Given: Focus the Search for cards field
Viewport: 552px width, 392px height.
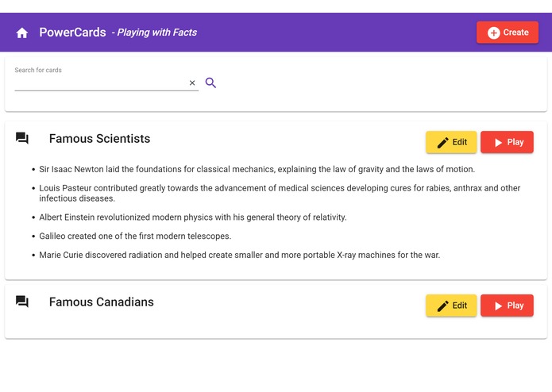Looking at the screenshot, I should click(x=100, y=83).
